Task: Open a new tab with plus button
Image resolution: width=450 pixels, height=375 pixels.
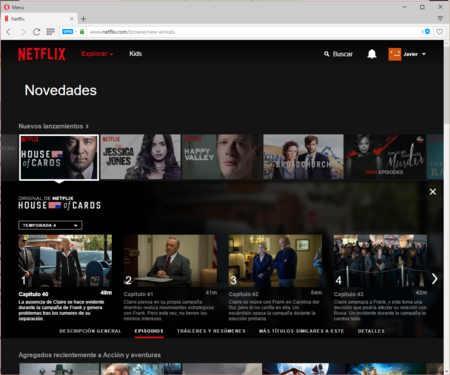Action: tap(83, 19)
